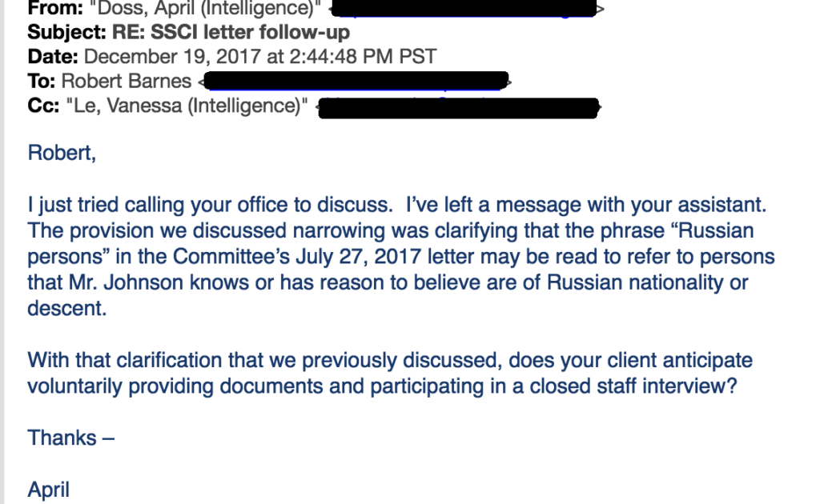Select the Cc name "Le, Vanessa (Intelligence)"

(x=187, y=106)
